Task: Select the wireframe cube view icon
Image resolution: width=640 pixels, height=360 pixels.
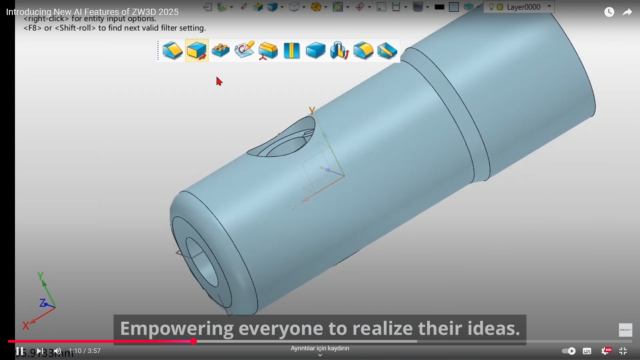Action: (294, 7)
